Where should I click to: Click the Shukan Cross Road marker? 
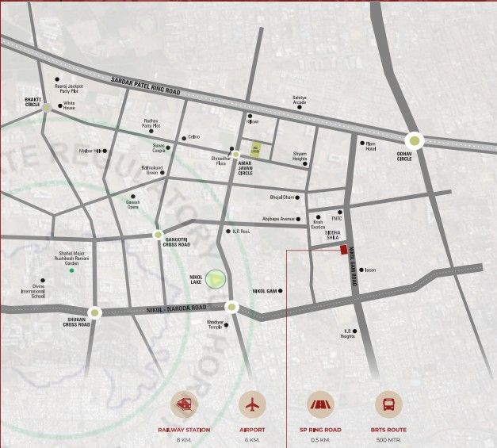[x=95, y=312]
